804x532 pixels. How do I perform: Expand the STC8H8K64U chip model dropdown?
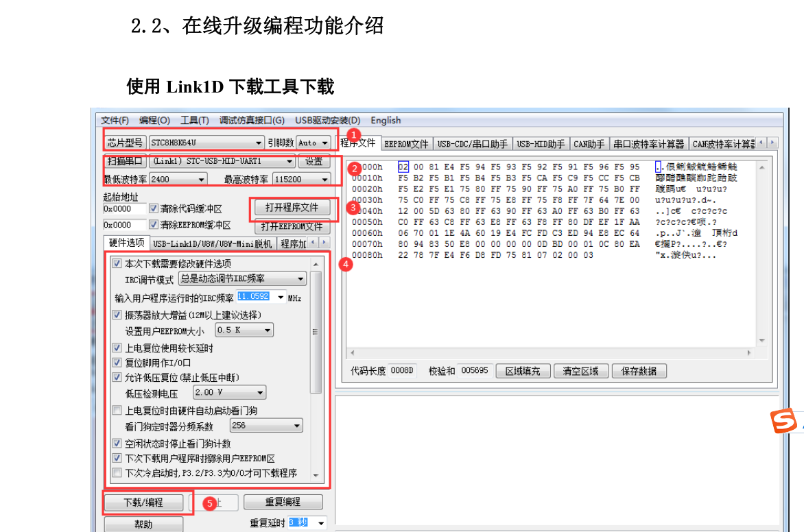259,143
